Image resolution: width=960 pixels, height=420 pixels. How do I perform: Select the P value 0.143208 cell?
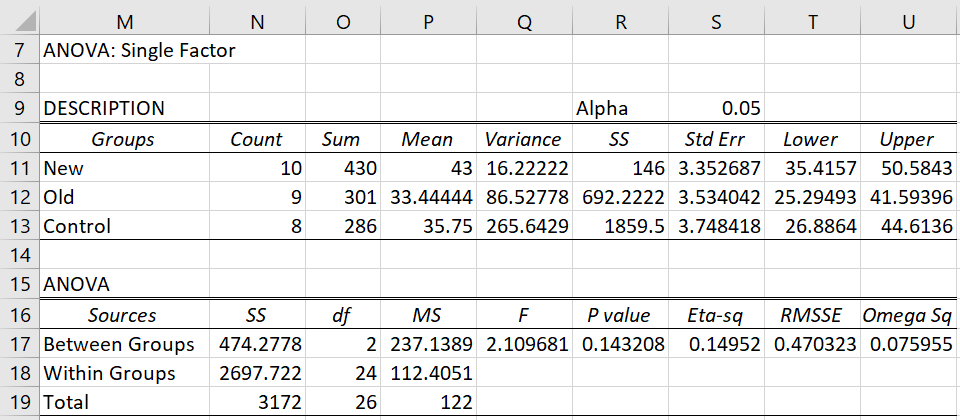[x=621, y=345]
